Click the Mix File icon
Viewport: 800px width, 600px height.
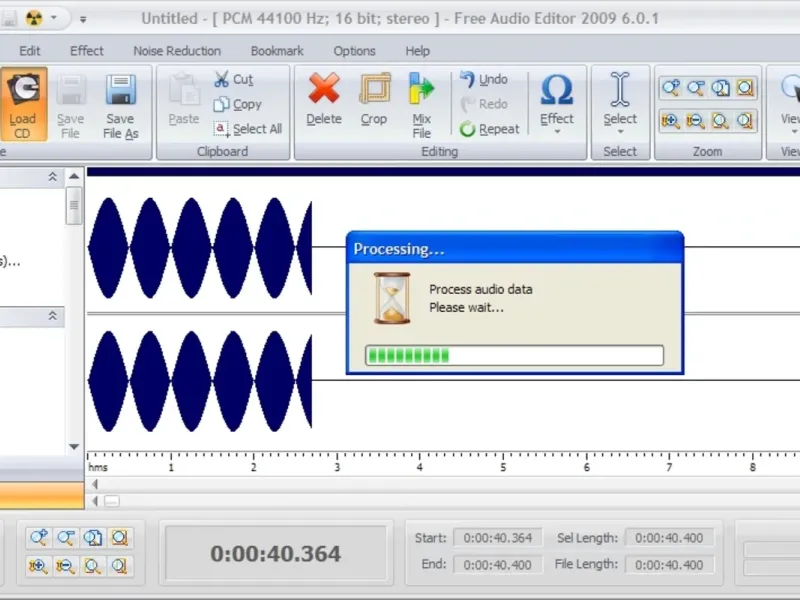[x=422, y=90]
